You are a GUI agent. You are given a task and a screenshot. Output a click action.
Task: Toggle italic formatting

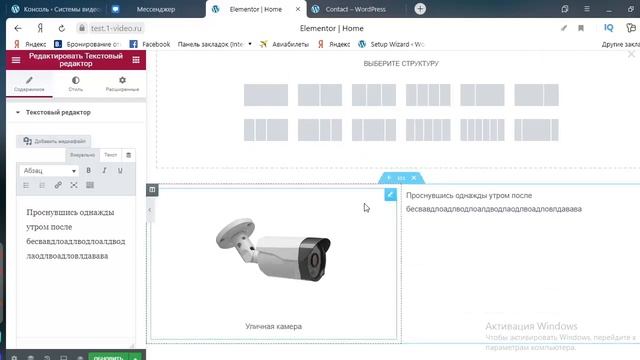[x=104, y=171]
